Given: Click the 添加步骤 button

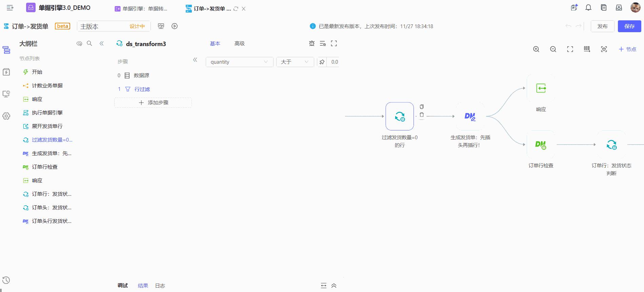Looking at the screenshot, I should [x=153, y=103].
